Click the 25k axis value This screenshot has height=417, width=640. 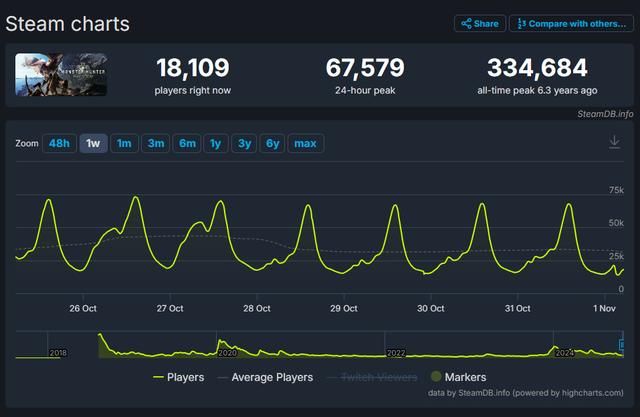point(616,256)
